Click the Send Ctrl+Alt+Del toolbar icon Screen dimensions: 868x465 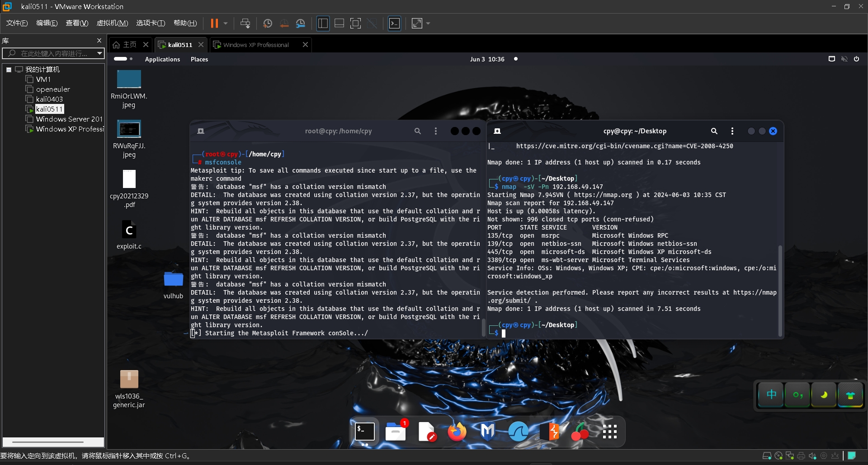(245, 23)
